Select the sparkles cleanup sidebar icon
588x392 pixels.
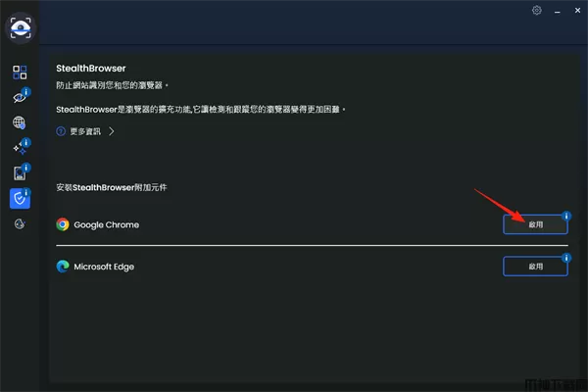click(20, 148)
